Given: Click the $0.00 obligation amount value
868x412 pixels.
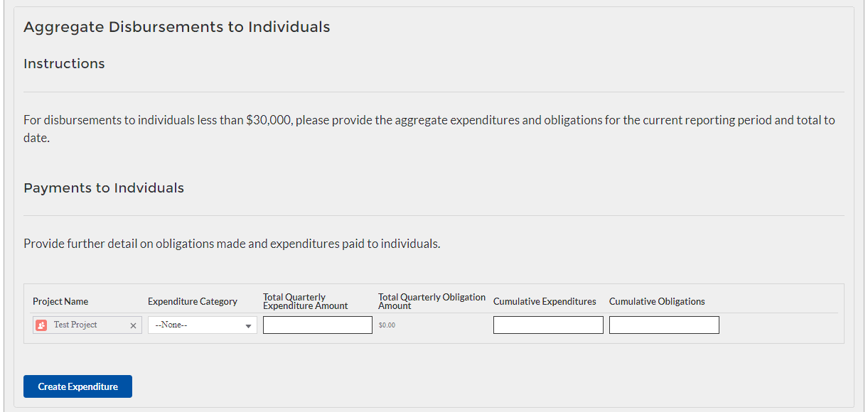Looking at the screenshot, I should [387, 325].
